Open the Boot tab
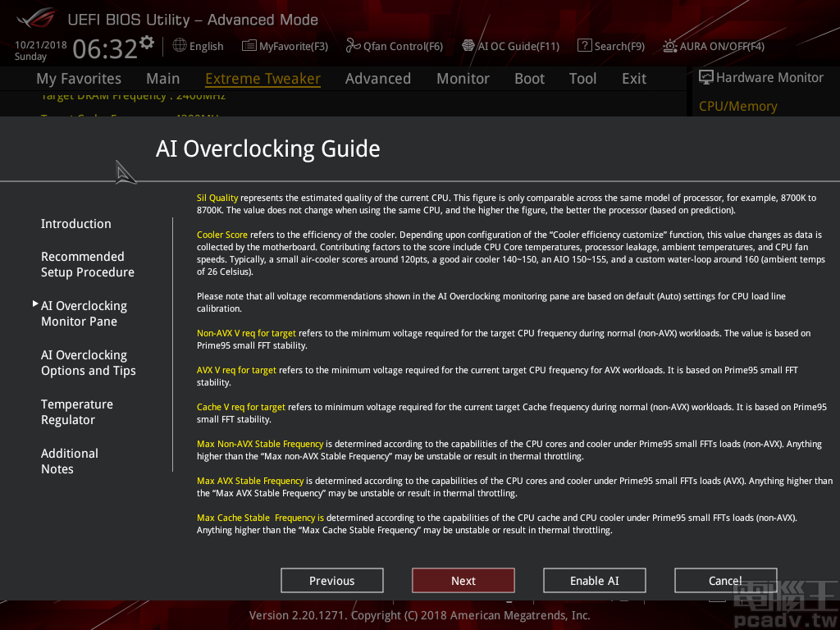840x630 pixels. pos(529,79)
